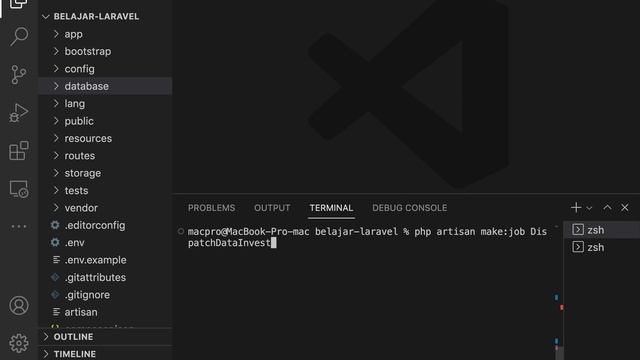
Task: Open the .env file
Action: click(x=105, y=242)
